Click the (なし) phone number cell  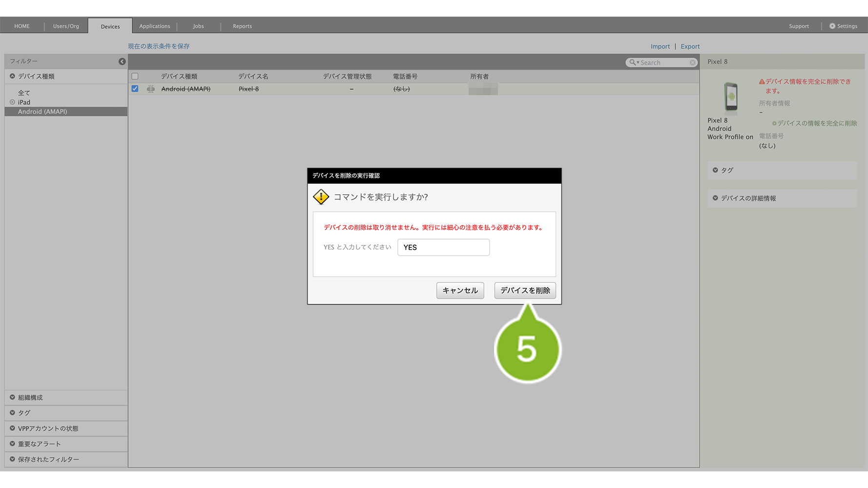pyautogui.click(x=402, y=89)
